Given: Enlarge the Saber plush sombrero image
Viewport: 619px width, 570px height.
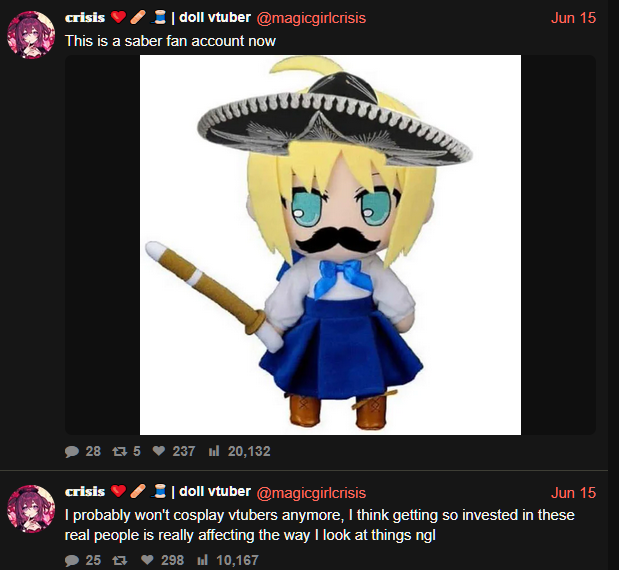Looking at the screenshot, I should 330,245.
